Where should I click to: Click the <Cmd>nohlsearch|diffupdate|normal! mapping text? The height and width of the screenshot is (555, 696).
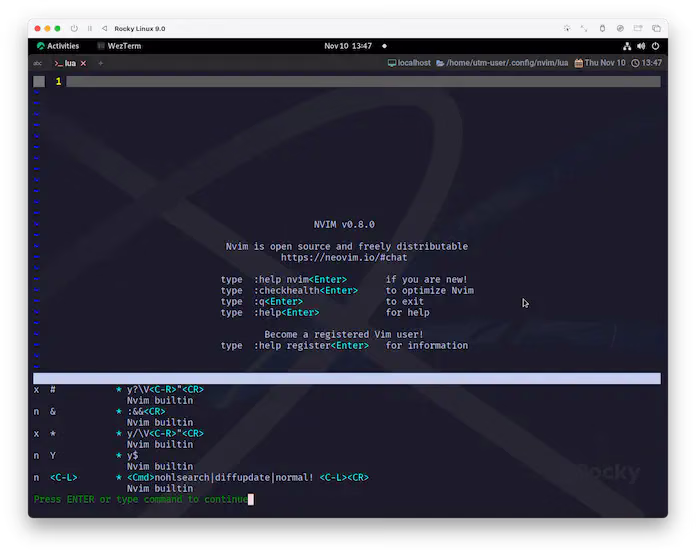coord(220,477)
